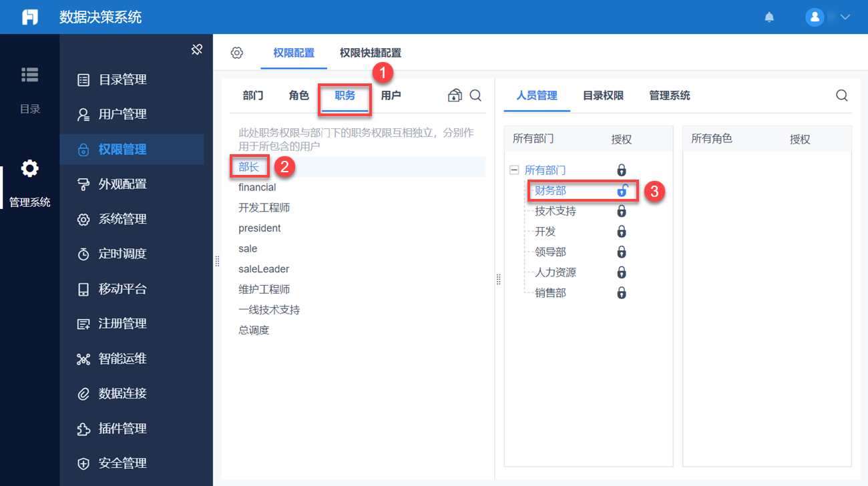Select the 职务 tab
The height and width of the screenshot is (486, 868).
tap(345, 95)
